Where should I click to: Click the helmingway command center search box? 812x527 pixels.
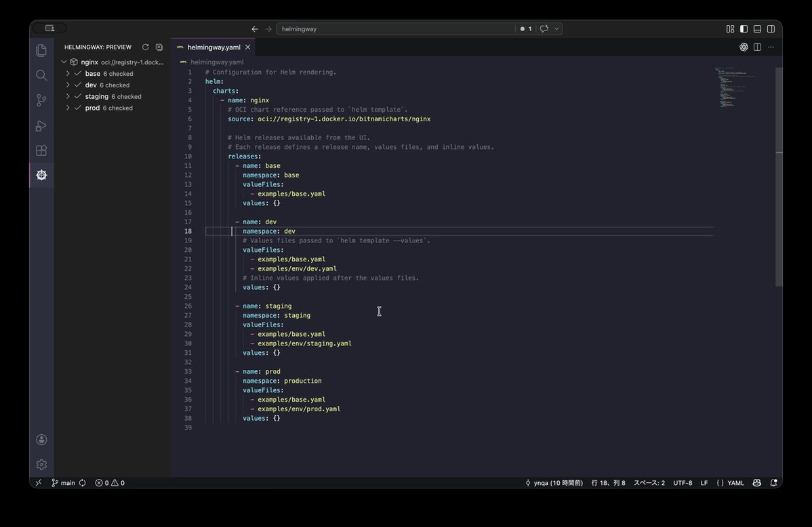(396, 29)
